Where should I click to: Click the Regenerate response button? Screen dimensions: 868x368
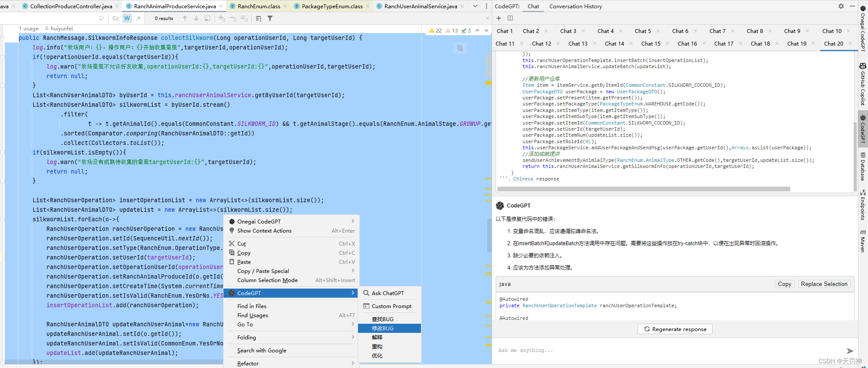click(x=675, y=329)
